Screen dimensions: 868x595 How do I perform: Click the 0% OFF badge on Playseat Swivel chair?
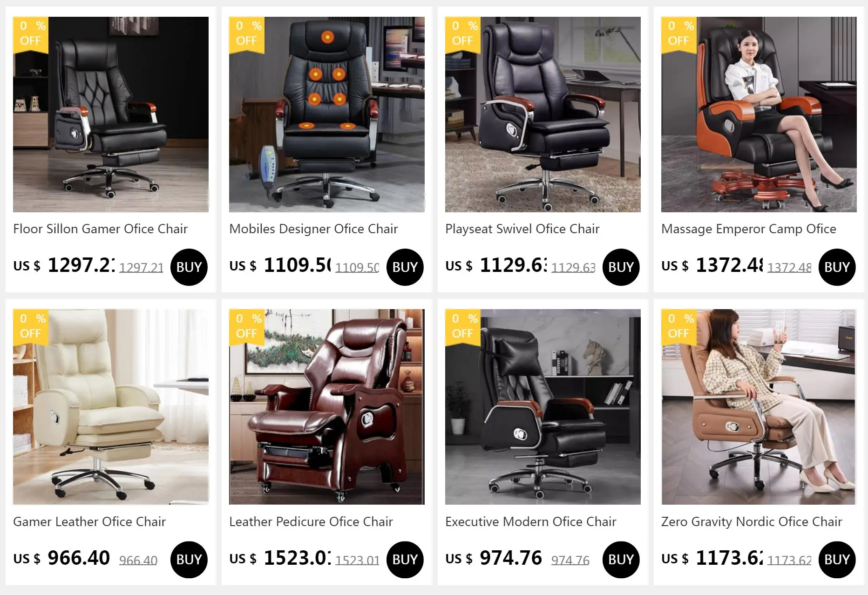463,34
